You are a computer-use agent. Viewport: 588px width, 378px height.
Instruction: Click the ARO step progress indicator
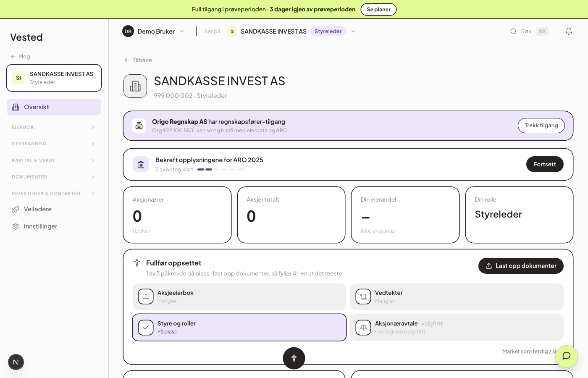tap(220, 169)
